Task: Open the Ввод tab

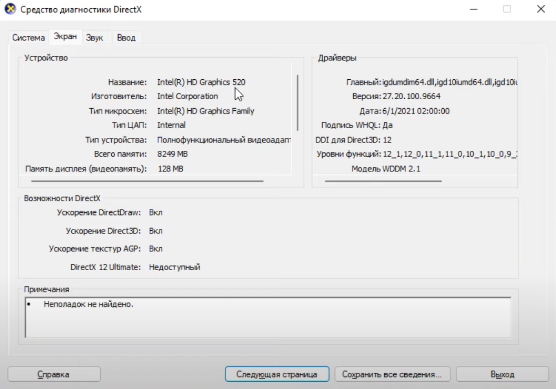Action: (x=126, y=38)
